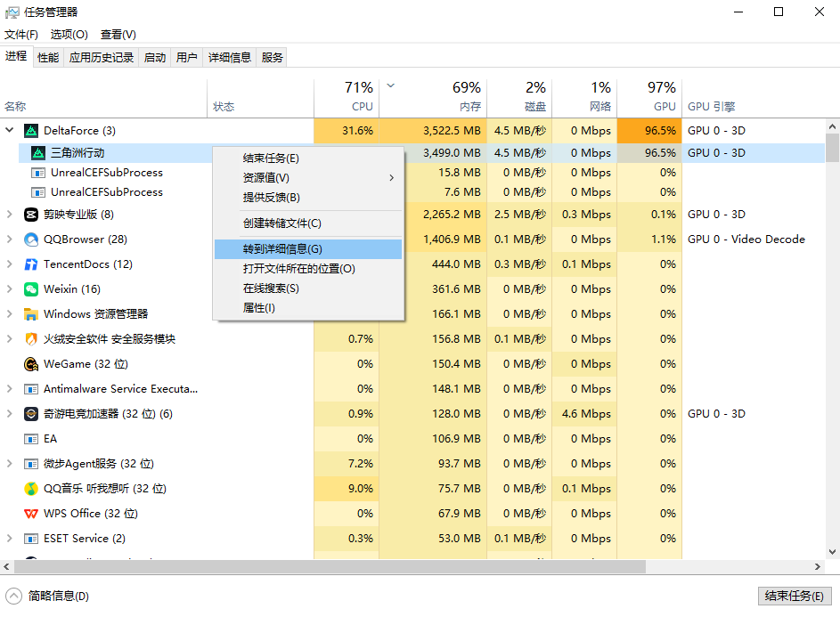Click the 剪映专业版 process icon

coord(31,215)
